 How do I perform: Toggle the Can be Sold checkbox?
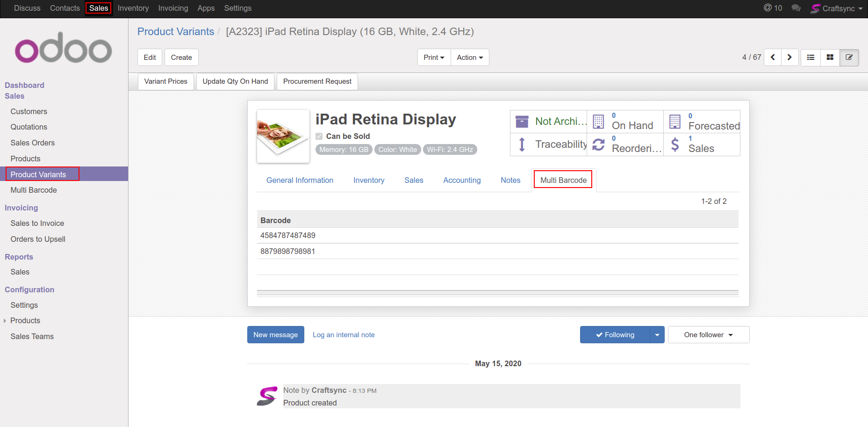(319, 136)
